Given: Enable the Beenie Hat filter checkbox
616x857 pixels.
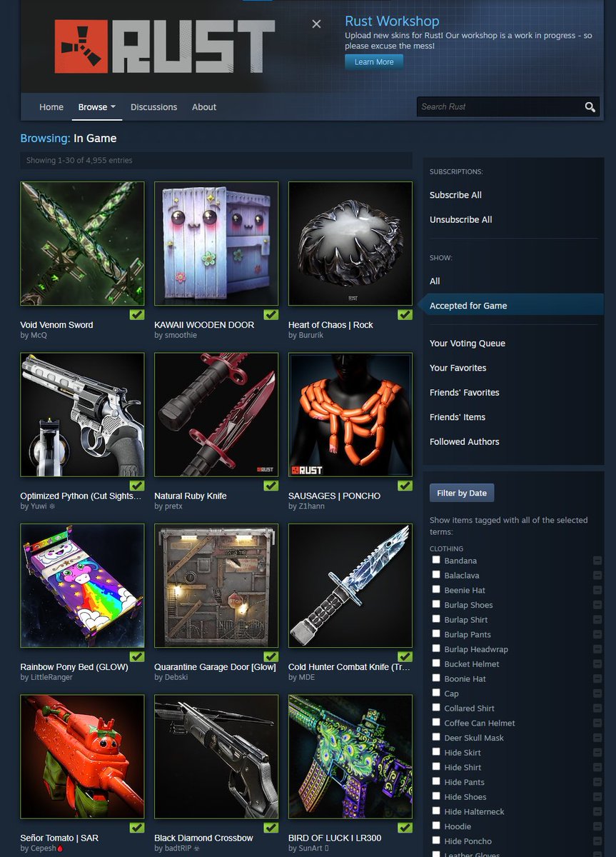Looking at the screenshot, I should [436, 589].
